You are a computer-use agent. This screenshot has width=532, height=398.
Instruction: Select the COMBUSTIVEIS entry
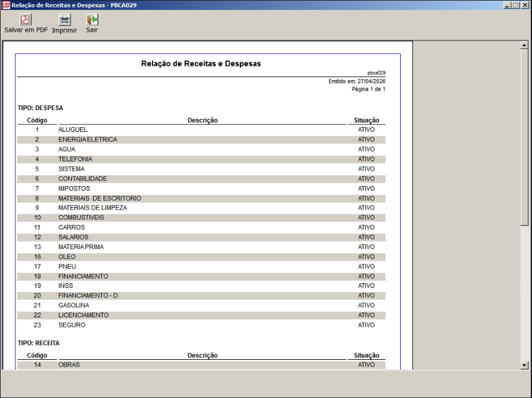81,218
